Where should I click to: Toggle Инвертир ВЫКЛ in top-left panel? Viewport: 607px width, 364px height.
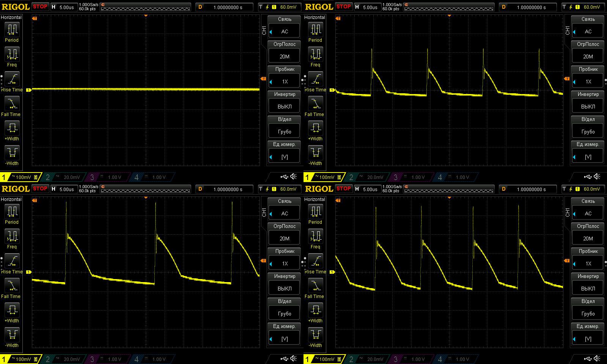click(285, 107)
